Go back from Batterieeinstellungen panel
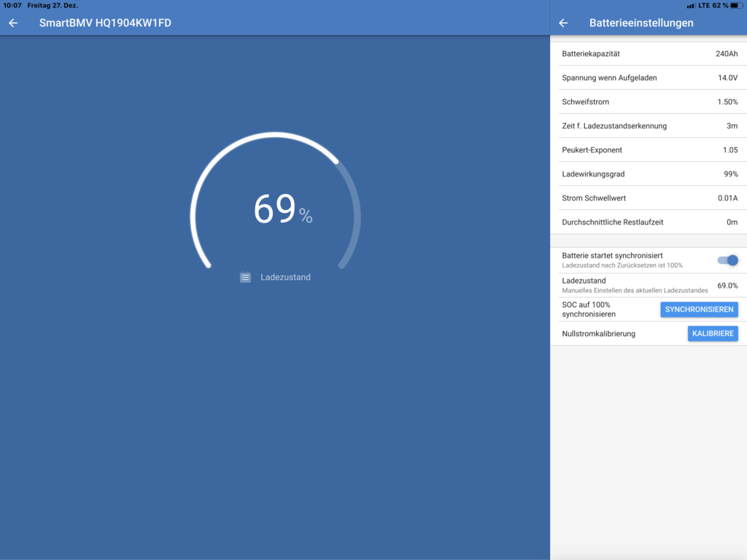 click(x=563, y=23)
